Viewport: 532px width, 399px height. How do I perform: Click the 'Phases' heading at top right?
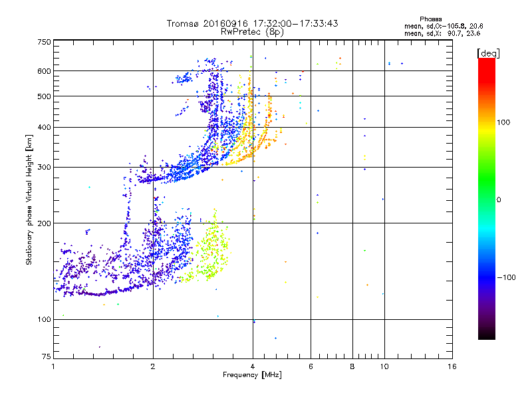[430, 19]
